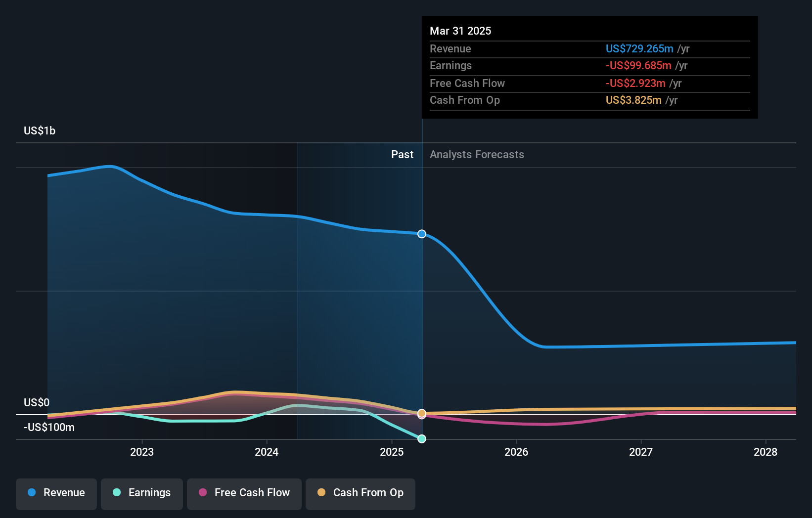The image size is (812, 518).
Task: Toggle visibility of the Revenue series
Action: click(x=56, y=493)
